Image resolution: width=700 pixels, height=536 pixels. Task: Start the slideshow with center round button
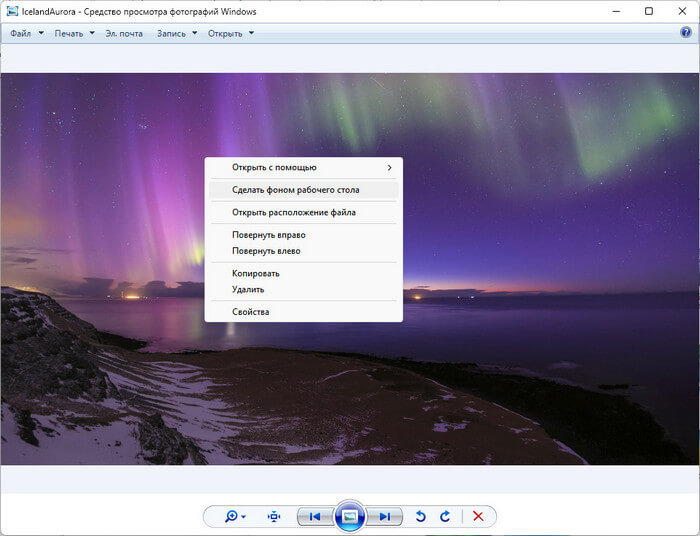point(349,516)
